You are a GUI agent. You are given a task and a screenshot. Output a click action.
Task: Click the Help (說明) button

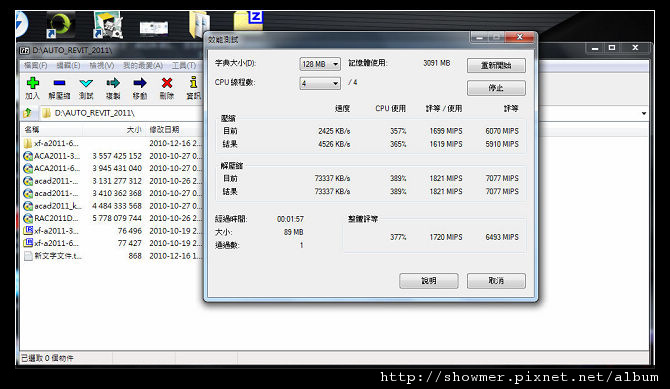pos(429,281)
